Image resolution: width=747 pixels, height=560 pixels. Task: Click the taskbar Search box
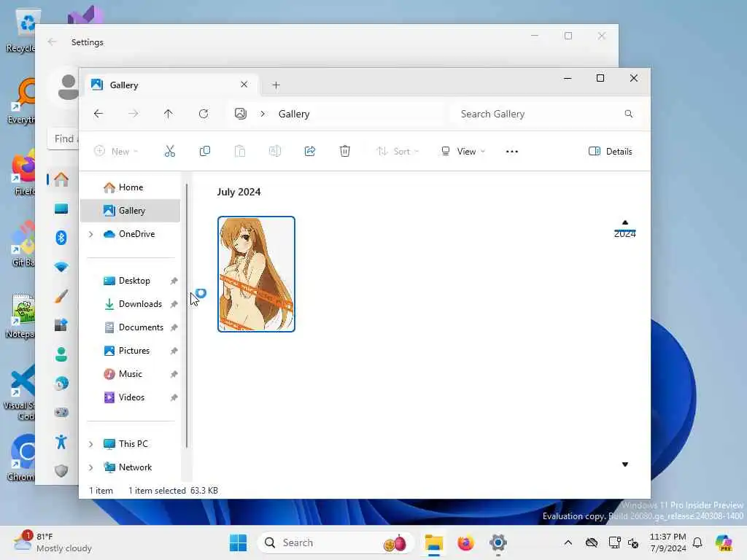click(x=336, y=542)
